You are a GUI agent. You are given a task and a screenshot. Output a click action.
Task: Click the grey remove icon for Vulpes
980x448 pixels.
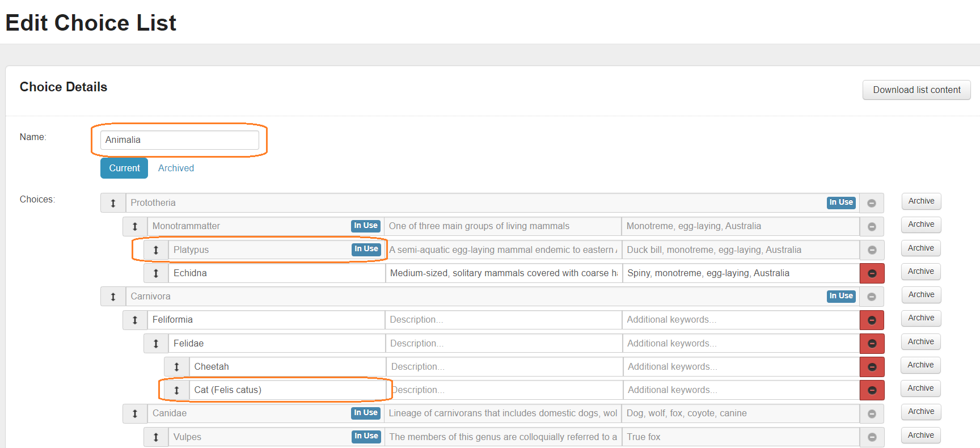tap(872, 437)
